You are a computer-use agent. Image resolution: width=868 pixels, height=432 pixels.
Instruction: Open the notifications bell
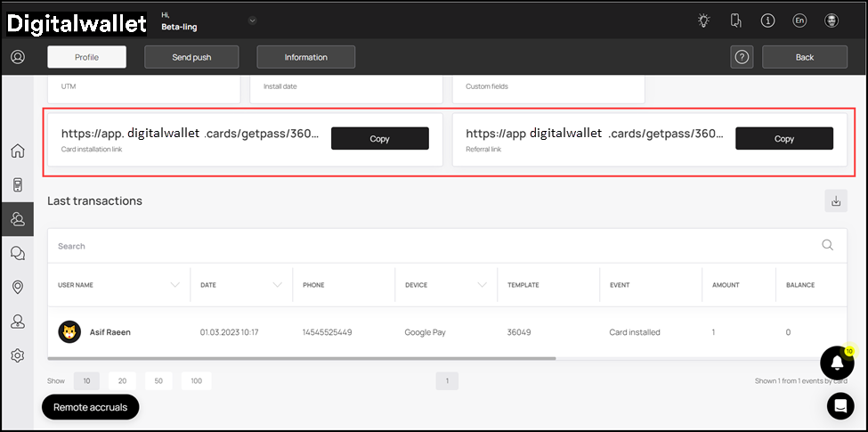836,363
